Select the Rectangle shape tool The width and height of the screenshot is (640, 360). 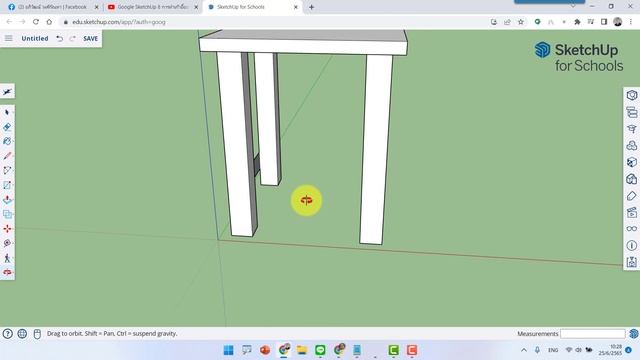pyautogui.click(x=7, y=185)
